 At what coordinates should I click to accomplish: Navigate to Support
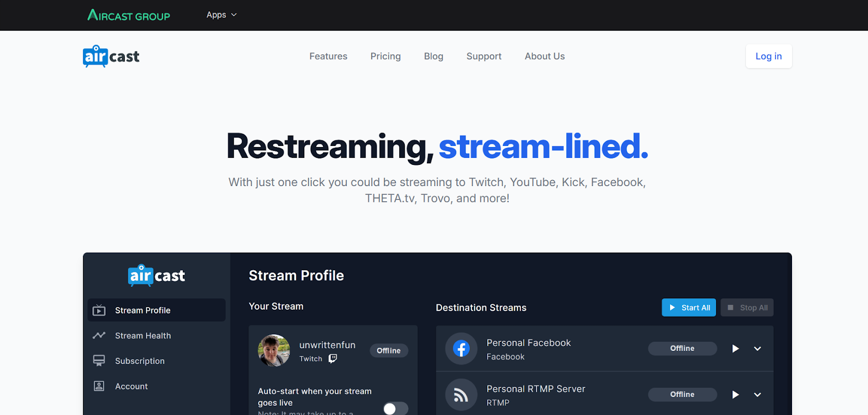click(x=484, y=56)
